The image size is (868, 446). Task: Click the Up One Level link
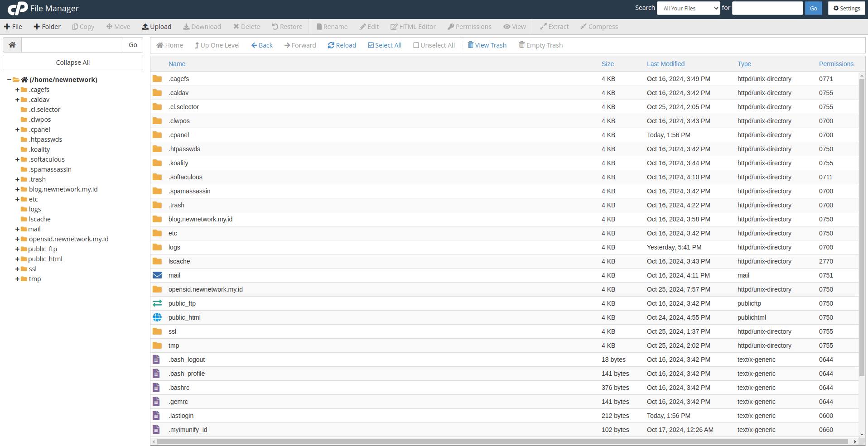coord(217,45)
